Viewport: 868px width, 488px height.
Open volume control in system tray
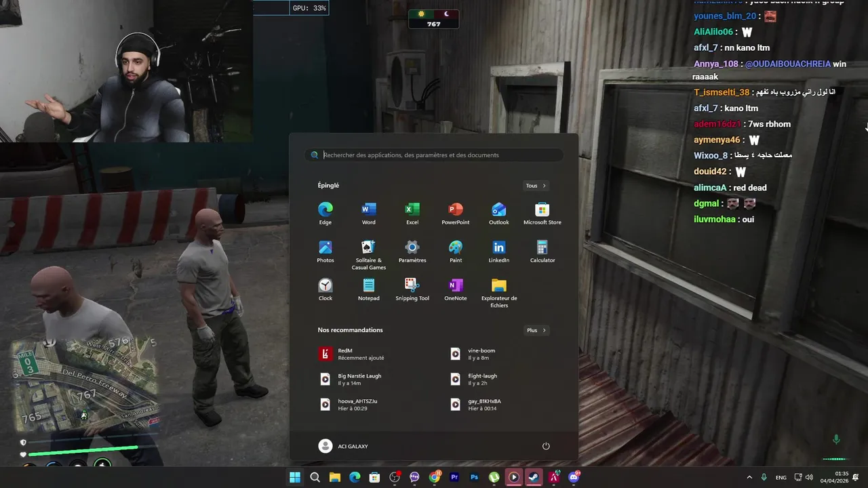pyautogui.click(x=809, y=477)
